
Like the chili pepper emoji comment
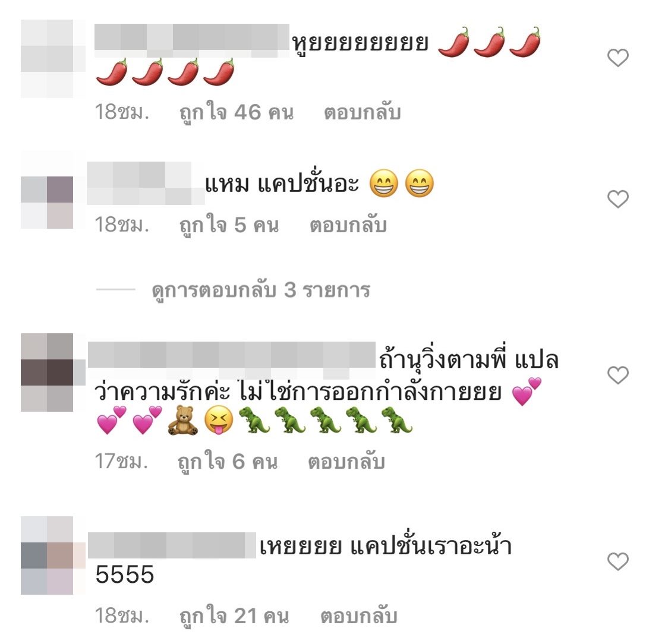tap(617, 58)
